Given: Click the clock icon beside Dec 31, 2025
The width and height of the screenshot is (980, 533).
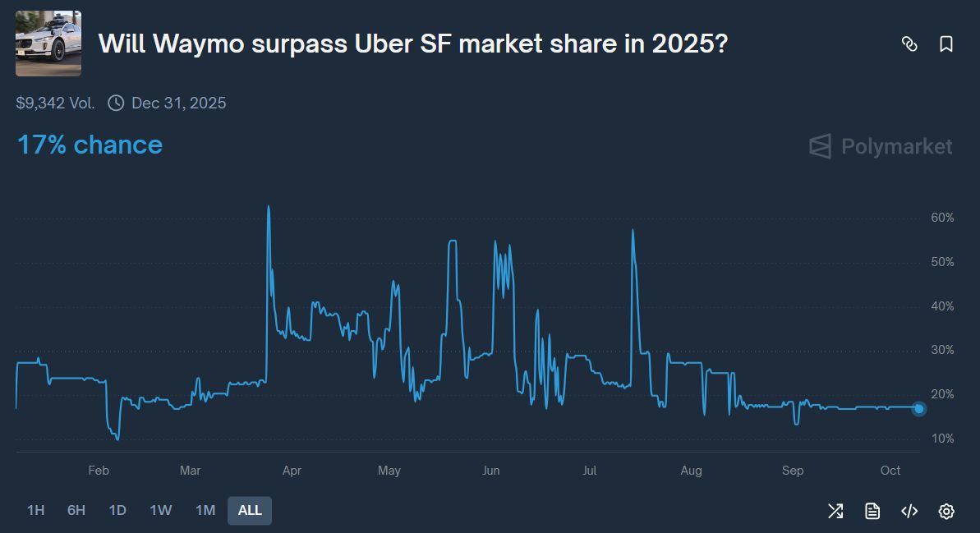Looking at the screenshot, I should pos(116,103).
